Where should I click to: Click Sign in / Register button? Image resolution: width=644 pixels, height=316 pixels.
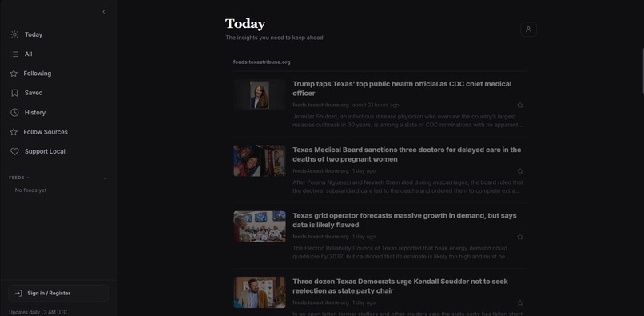pos(59,293)
